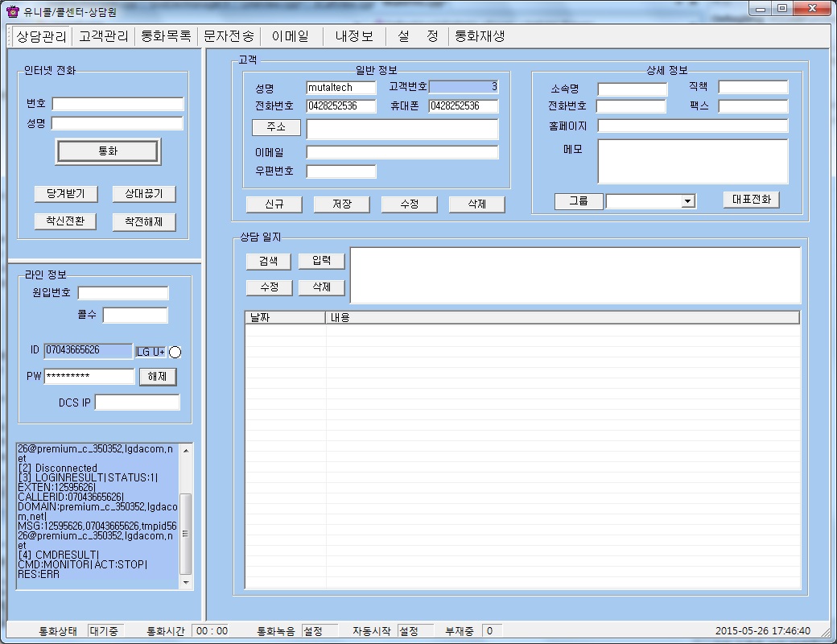Click the 해제 button next to PW
This screenshot has height=644, width=837.
tap(158, 377)
